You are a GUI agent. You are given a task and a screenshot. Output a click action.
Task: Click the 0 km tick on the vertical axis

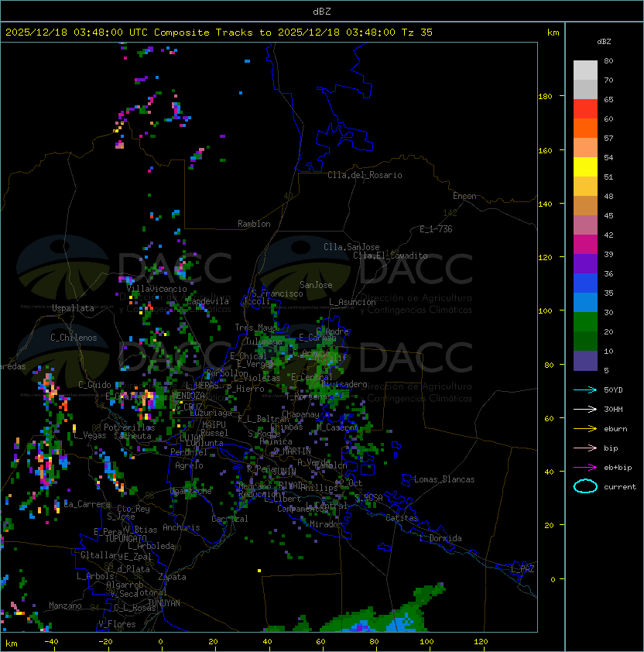pyautogui.click(x=553, y=579)
